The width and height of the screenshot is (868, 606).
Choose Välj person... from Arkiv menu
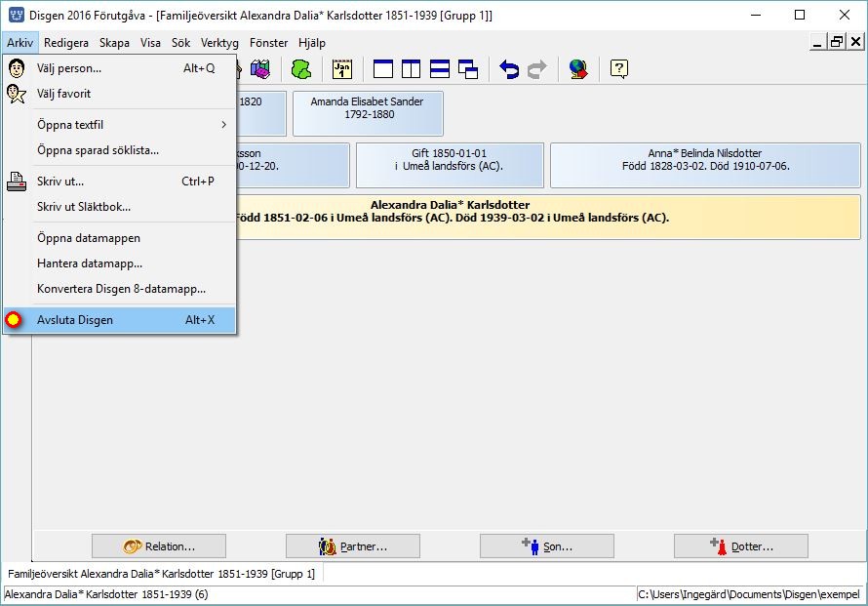click(x=120, y=68)
